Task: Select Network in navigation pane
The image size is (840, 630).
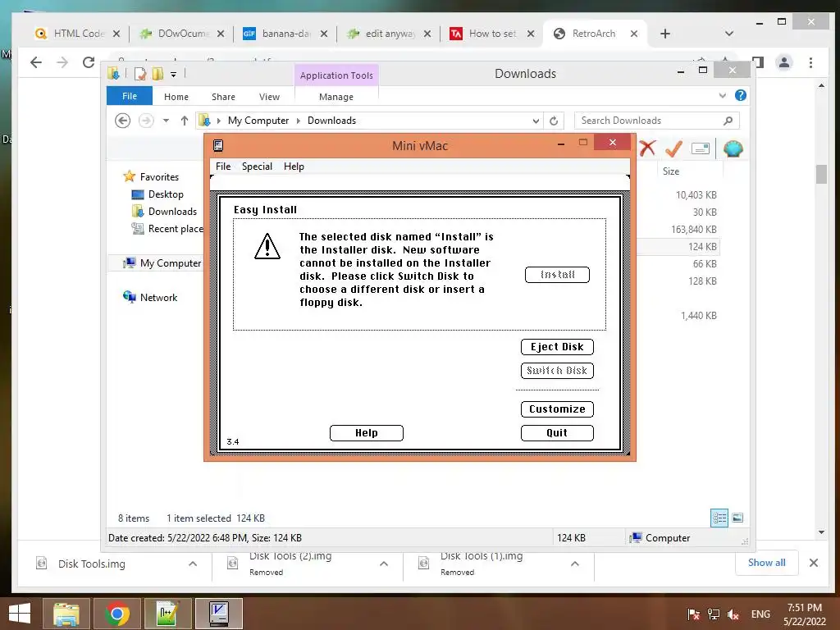Action: point(158,297)
